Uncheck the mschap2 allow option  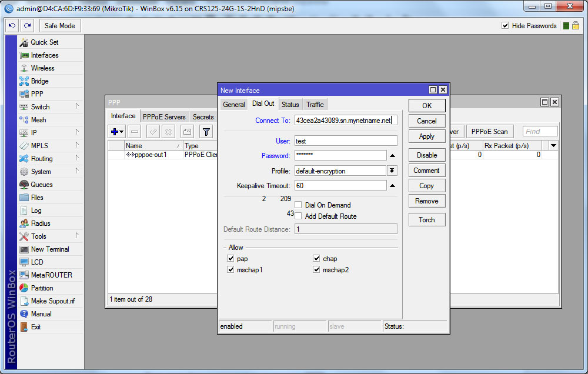[x=317, y=270]
